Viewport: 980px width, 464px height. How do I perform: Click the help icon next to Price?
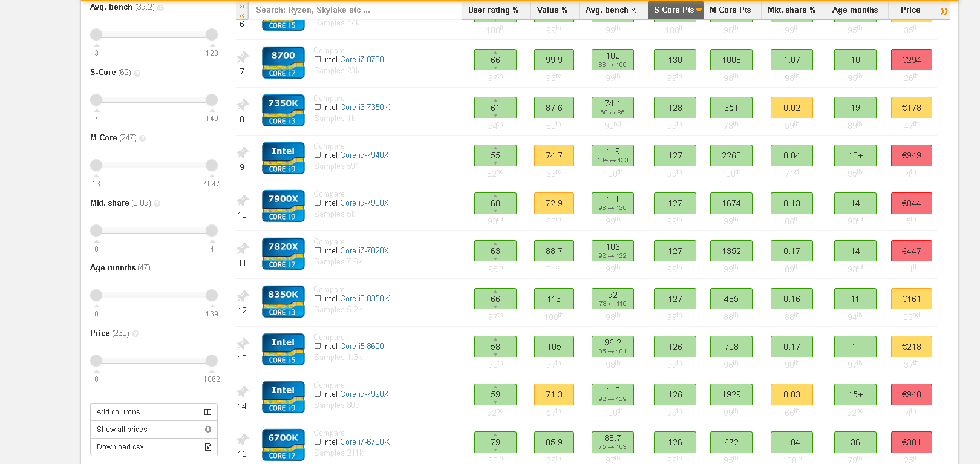click(135, 334)
